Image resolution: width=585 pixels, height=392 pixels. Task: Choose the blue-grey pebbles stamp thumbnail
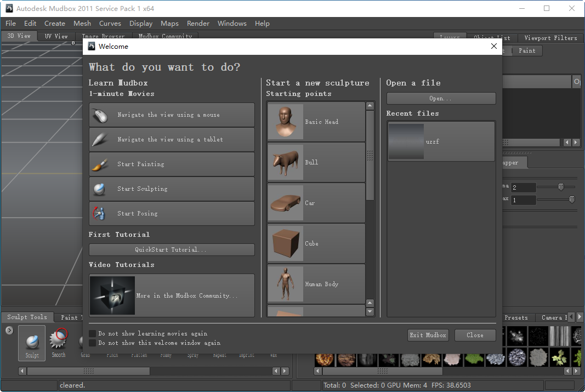point(517,357)
